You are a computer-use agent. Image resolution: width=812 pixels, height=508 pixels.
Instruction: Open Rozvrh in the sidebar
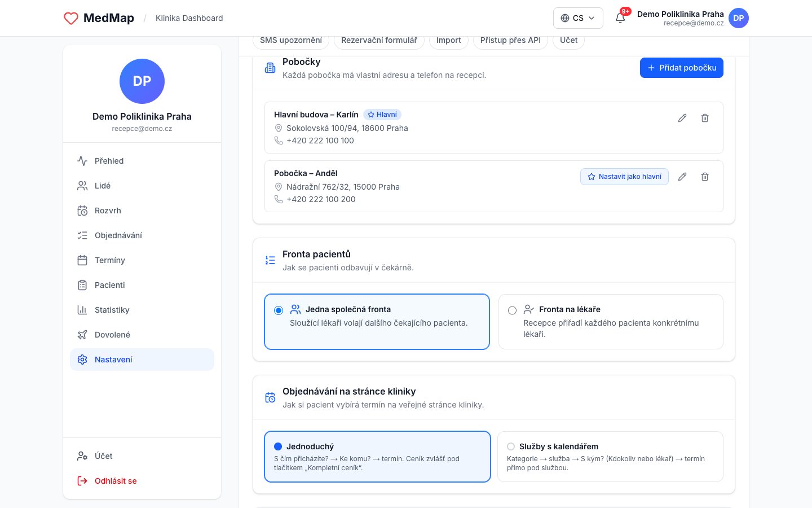(142, 211)
